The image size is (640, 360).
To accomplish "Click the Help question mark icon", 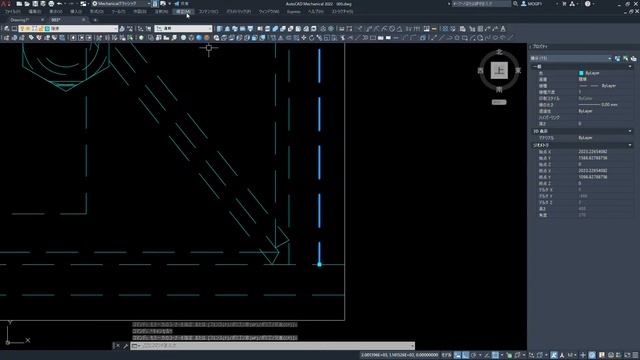I will point(587,4).
